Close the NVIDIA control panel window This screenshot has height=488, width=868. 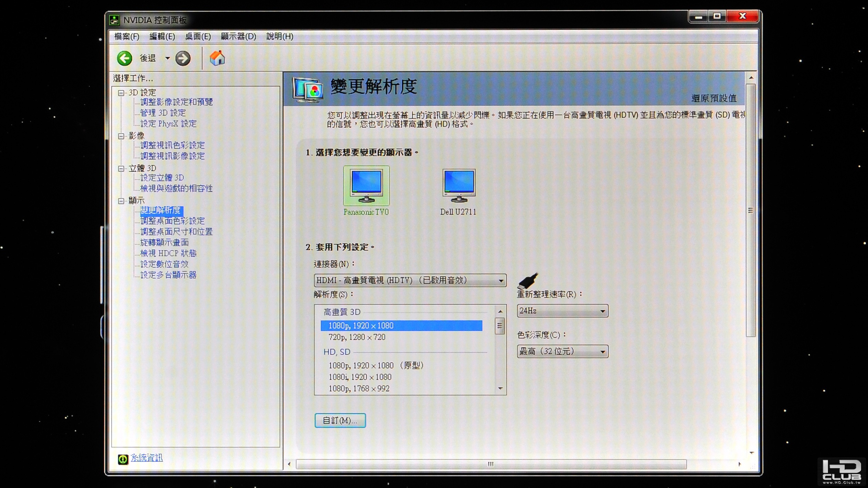[743, 17]
